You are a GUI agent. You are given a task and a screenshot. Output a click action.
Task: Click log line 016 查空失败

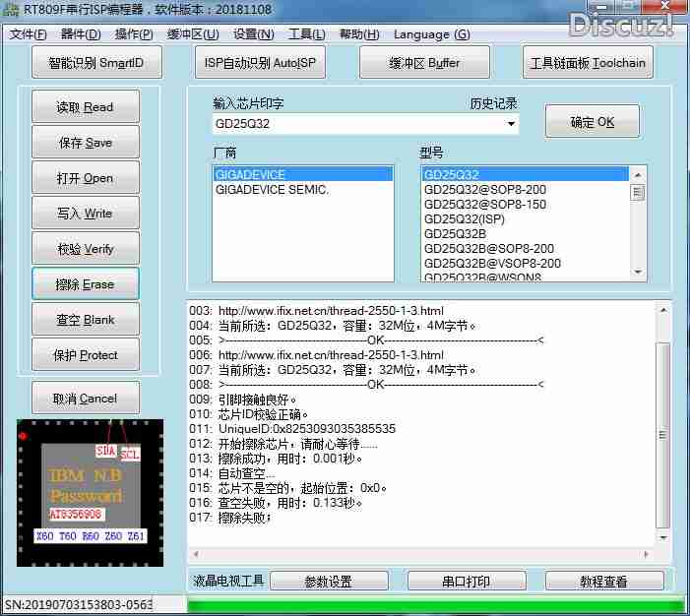click(290, 503)
